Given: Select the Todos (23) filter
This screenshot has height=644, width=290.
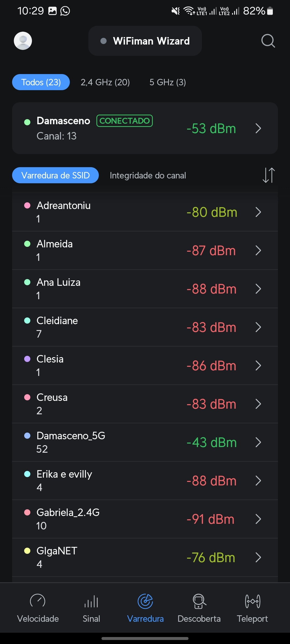Looking at the screenshot, I should coord(41,82).
